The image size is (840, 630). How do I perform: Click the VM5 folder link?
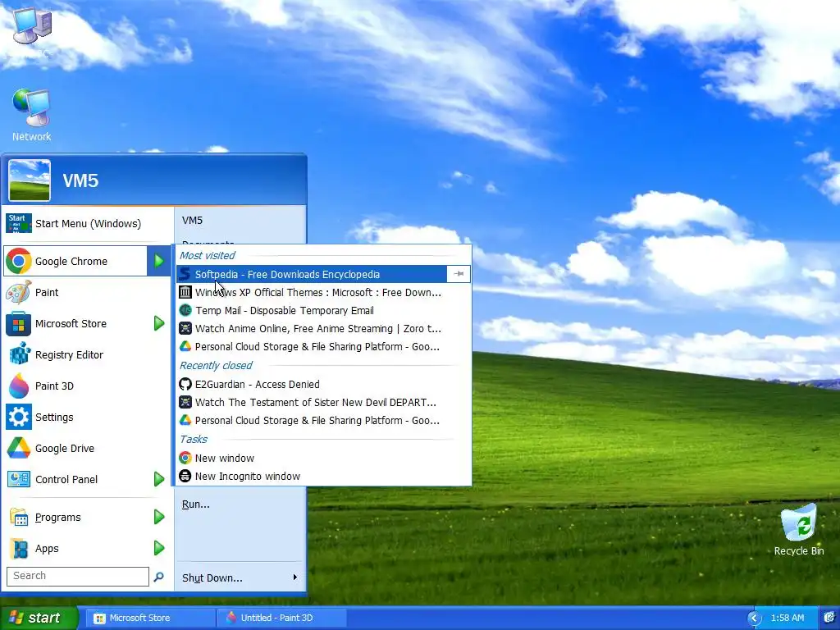240,220
